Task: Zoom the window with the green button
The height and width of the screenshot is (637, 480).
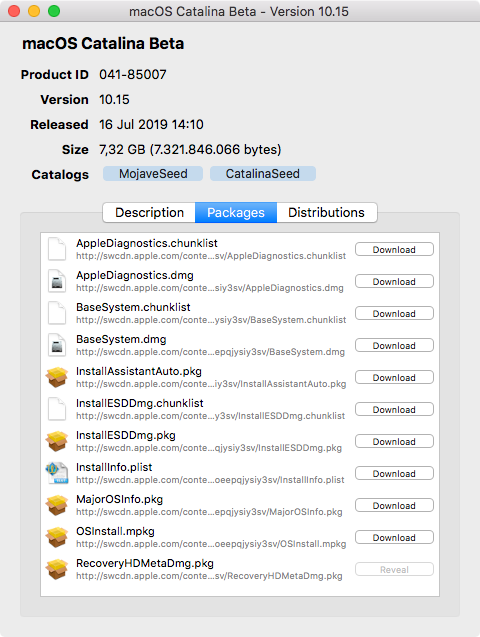Action: pos(54,11)
